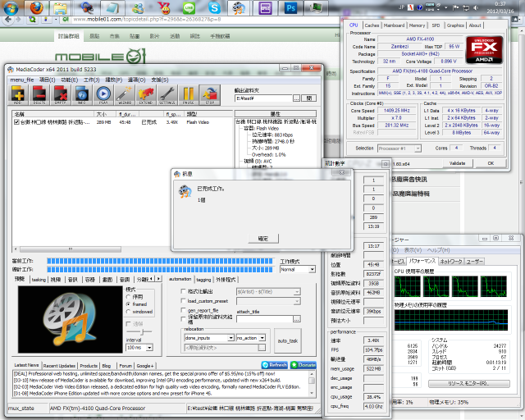Switch to CPU-Z Mainboard tab
Screen dimensions: 525x420
point(394,25)
